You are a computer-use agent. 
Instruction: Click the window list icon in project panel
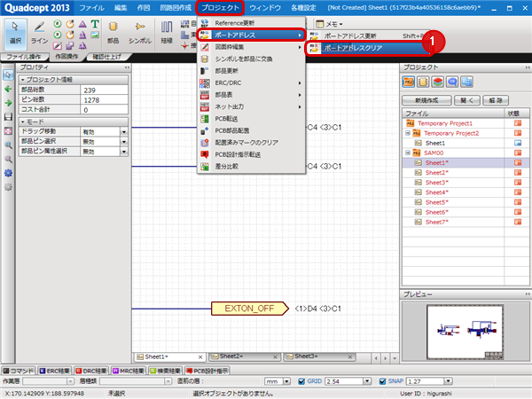(467, 82)
